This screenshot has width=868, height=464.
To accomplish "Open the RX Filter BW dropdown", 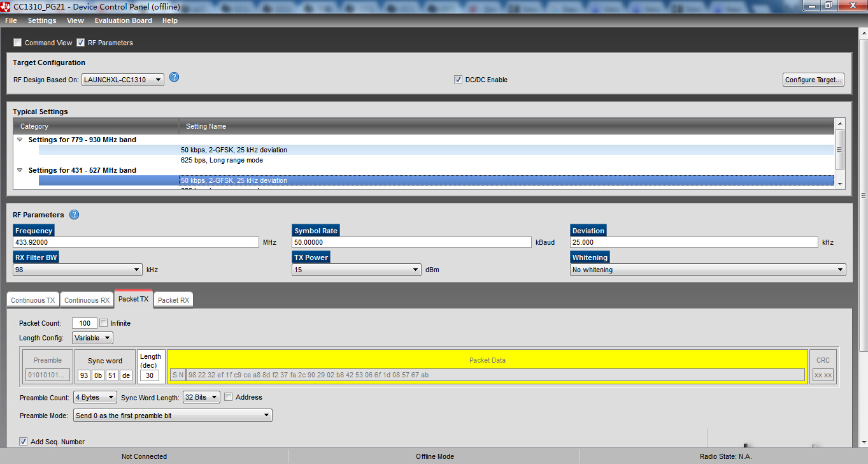I will pos(78,270).
